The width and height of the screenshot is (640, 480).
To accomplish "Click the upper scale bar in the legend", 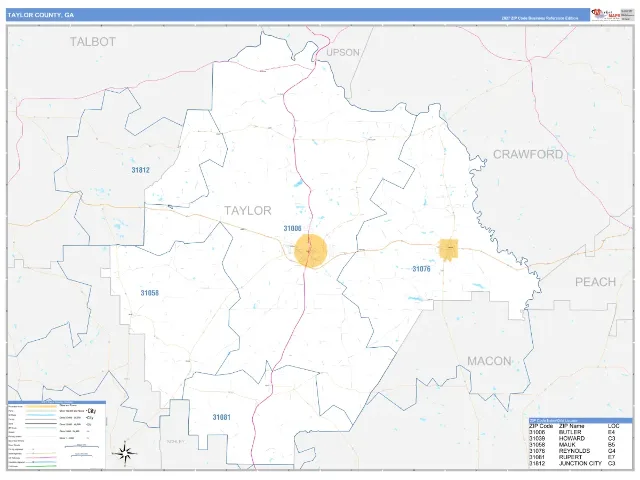I will click(x=82, y=446).
